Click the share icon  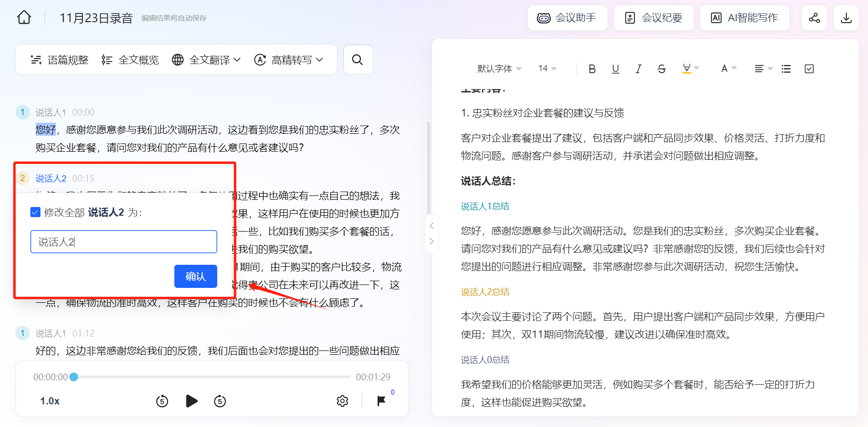coord(814,18)
